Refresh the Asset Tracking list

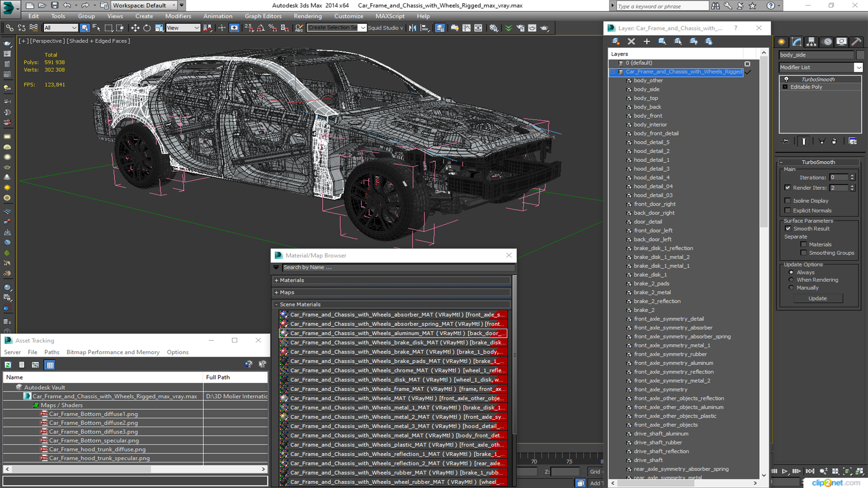pyautogui.click(x=8, y=365)
